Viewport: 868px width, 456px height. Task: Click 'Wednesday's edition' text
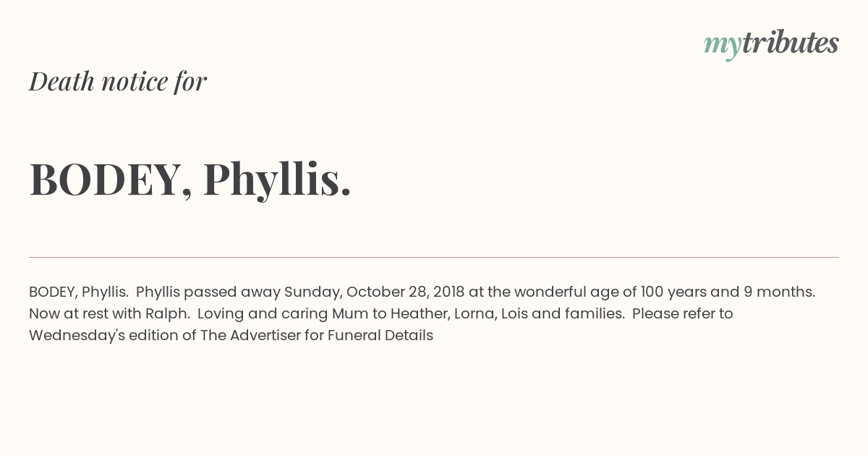pos(111,336)
